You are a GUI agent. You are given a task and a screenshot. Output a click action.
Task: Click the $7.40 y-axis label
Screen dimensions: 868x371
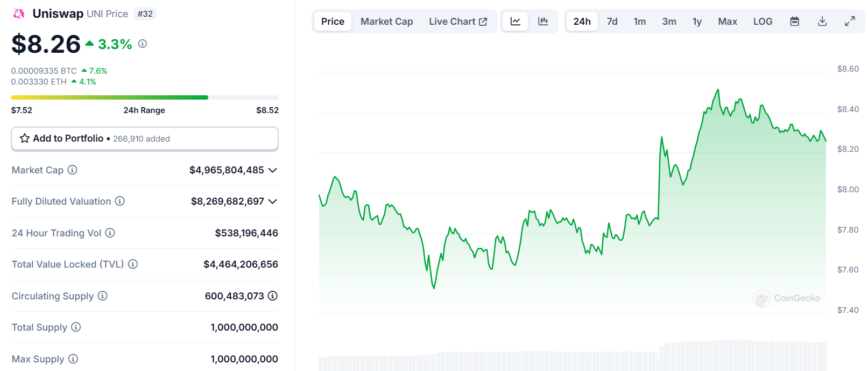[x=848, y=310]
